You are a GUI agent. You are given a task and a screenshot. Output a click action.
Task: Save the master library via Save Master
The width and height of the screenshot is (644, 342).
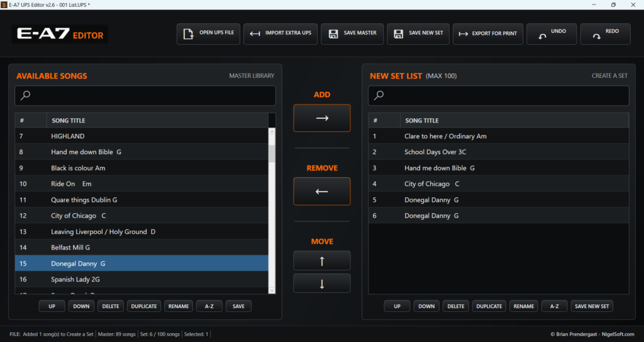click(352, 34)
